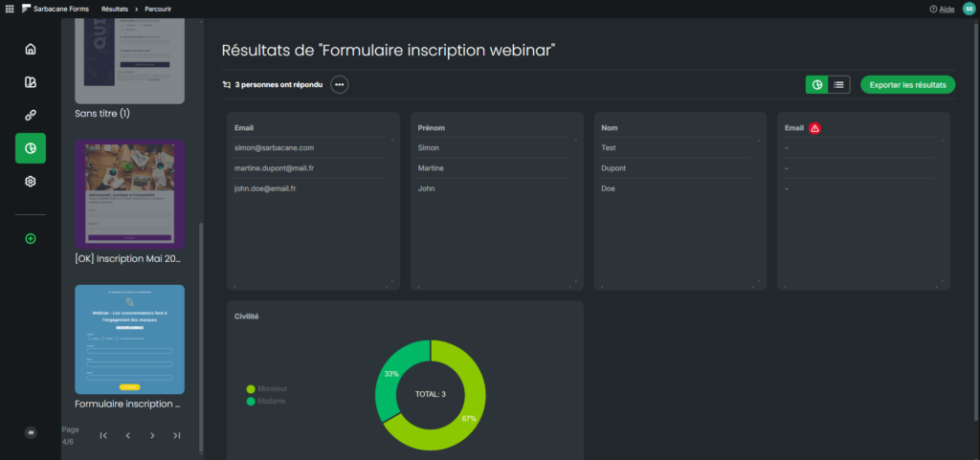Viewport: 980px width, 460px height.
Task: Open the link sharing sidebar icon
Action: (31, 116)
